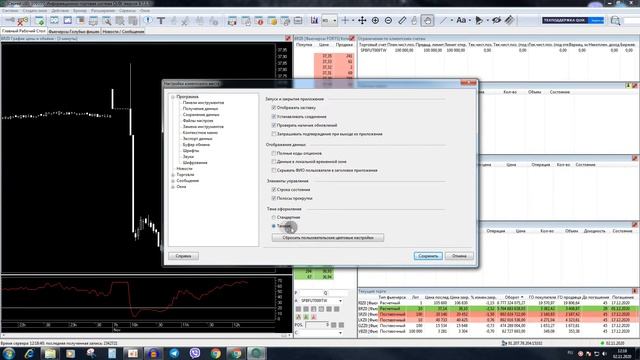Click the create new window toolbar icon
Viewport: 640px width, 360px height.
(40, 20)
